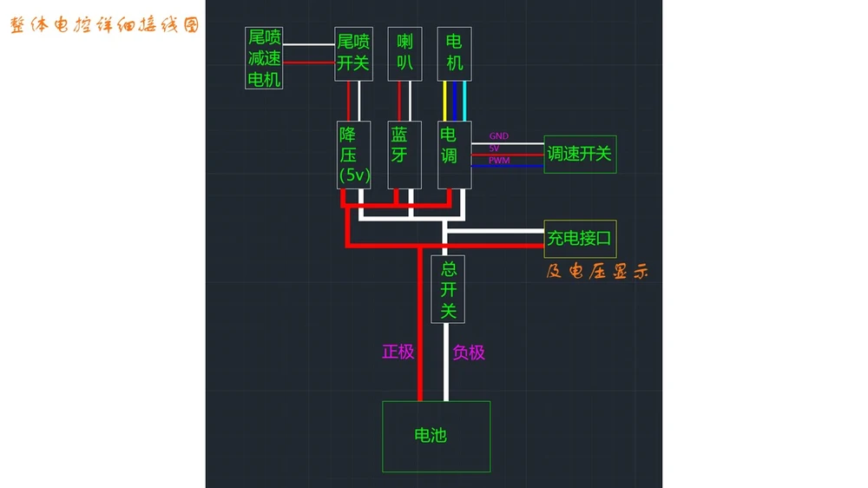Click the 充电接口 charging port box
This screenshot has height=488, width=868.
click(580, 239)
